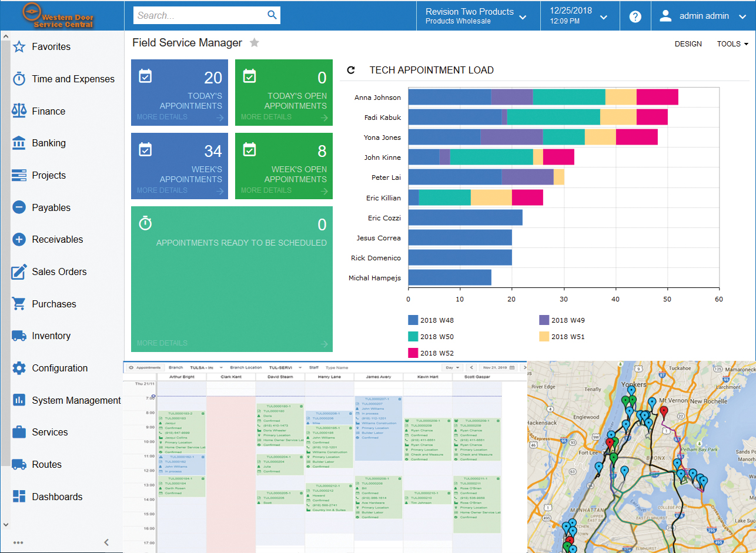756x553 pixels.
Task: Go to the Banking module
Action: point(49,143)
